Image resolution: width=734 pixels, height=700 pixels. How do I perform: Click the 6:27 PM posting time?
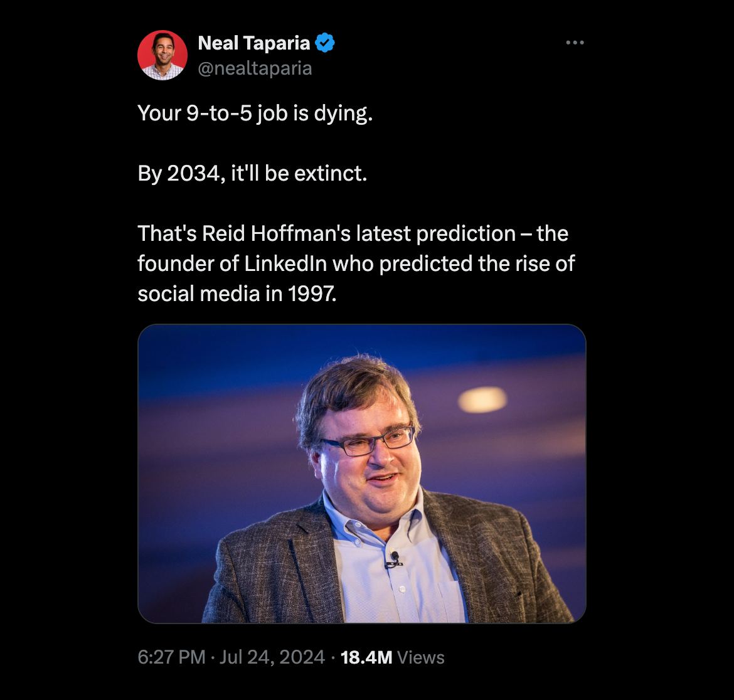click(x=169, y=657)
